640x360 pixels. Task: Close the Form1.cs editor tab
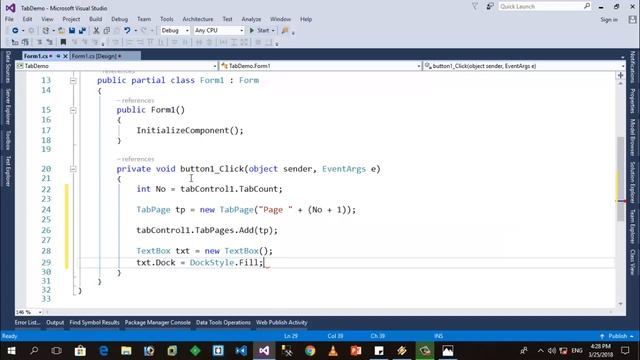[x=65, y=56]
